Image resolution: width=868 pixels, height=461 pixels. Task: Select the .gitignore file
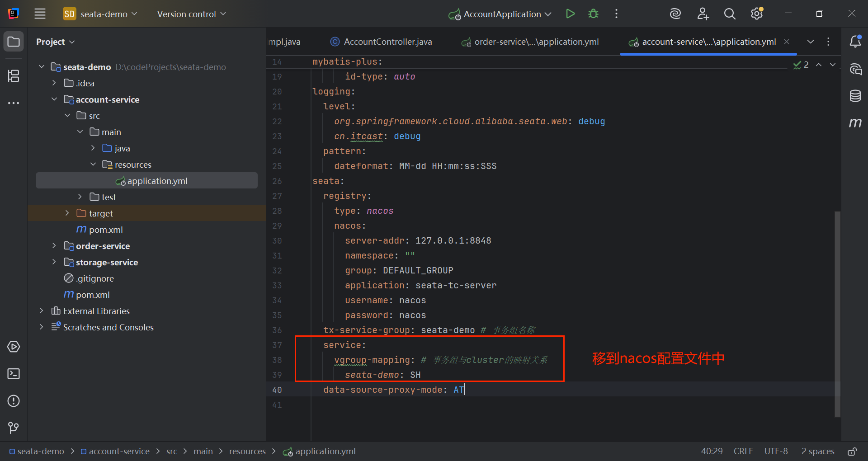click(89, 278)
